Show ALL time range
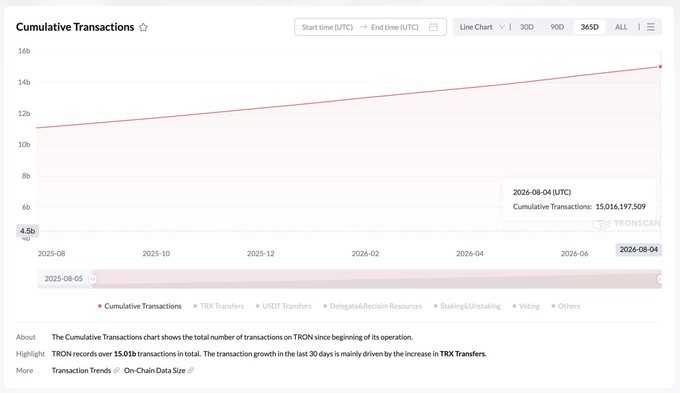Image resolution: width=680 pixels, height=393 pixels. 621,27
